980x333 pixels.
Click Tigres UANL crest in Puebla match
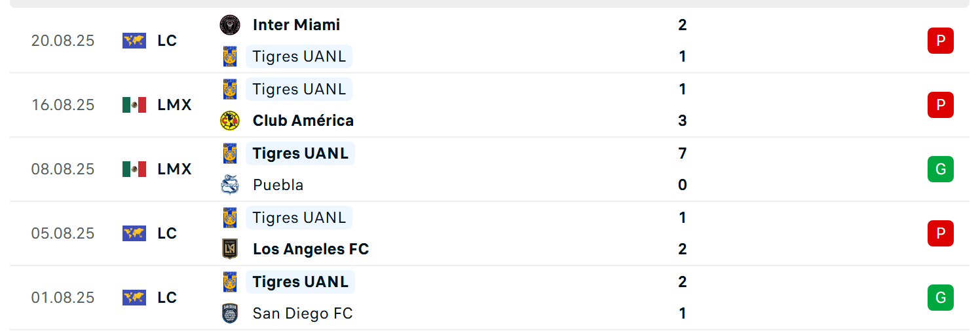coord(229,153)
